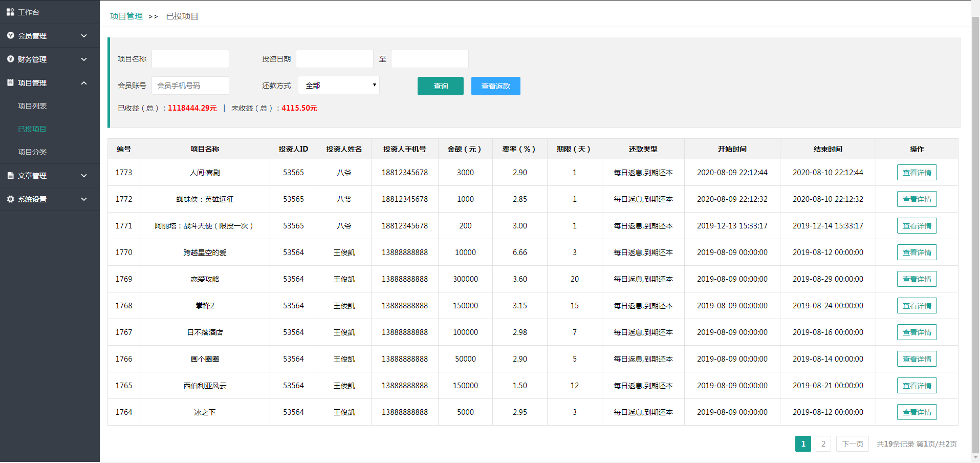View details for project 1769 恋爱攻略

click(x=917, y=279)
